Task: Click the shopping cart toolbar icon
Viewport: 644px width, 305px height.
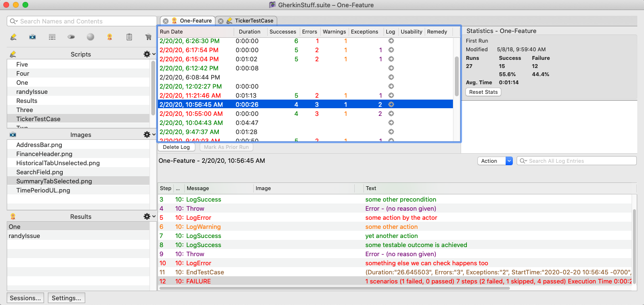Action: click(148, 37)
